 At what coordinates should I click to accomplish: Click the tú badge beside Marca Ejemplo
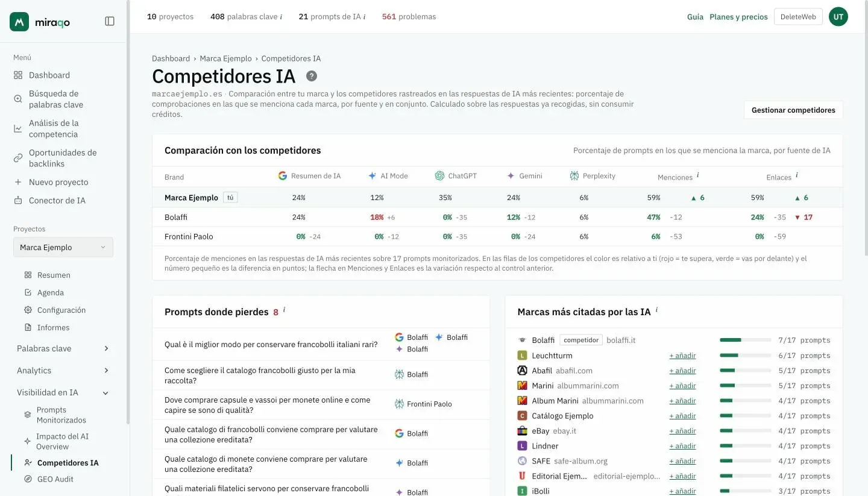click(x=230, y=198)
